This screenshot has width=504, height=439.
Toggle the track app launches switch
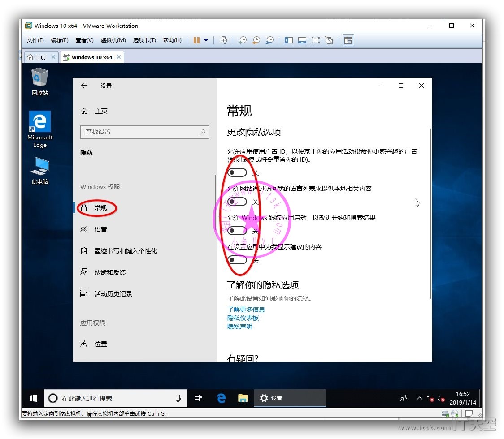tap(237, 231)
